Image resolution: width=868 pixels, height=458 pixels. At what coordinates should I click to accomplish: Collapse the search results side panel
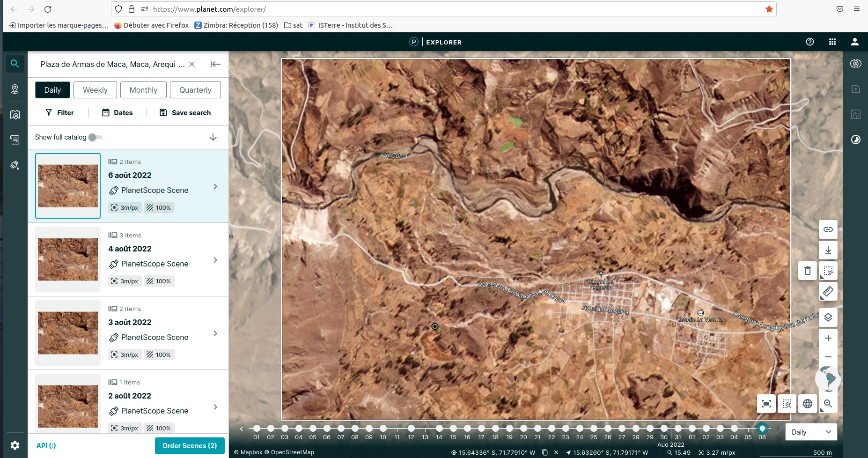[215, 64]
